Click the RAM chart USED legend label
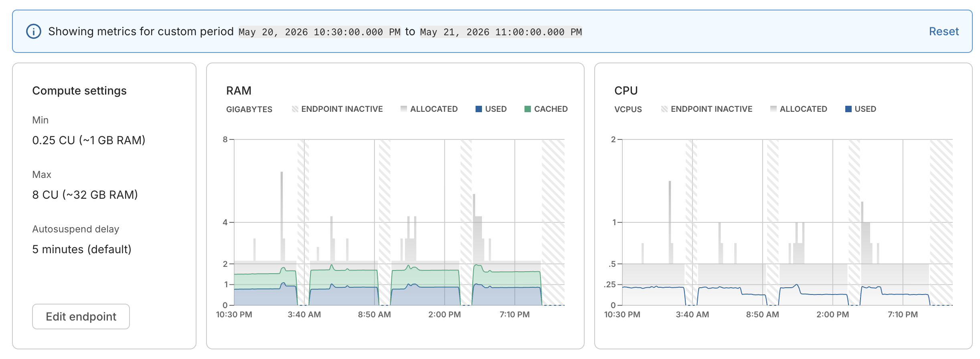Image resolution: width=980 pixels, height=359 pixels. [x=496, y=109]
